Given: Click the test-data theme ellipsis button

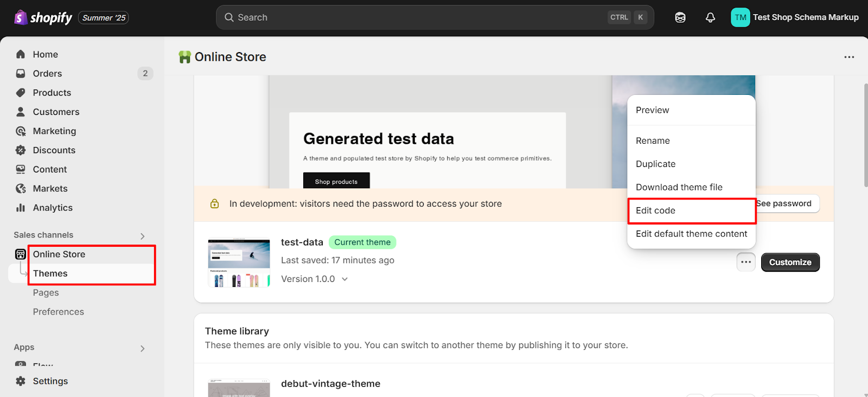Looking at the screenshot, I should [746, 262].
